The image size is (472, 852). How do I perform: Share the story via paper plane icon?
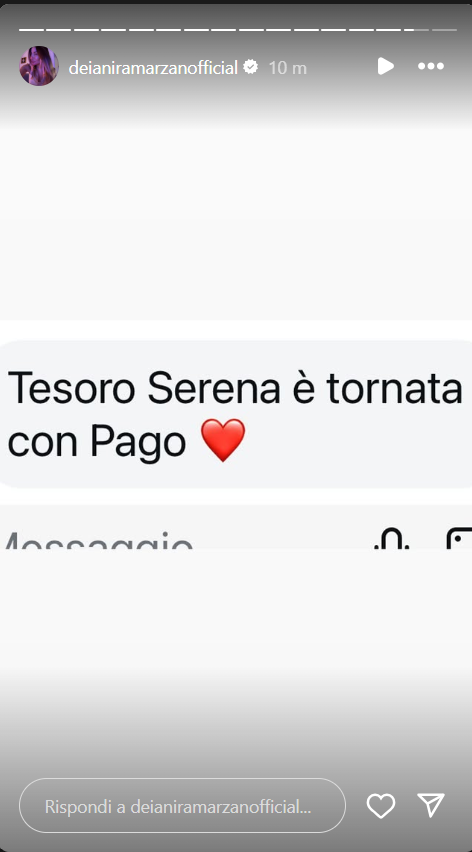pos(431,805)
